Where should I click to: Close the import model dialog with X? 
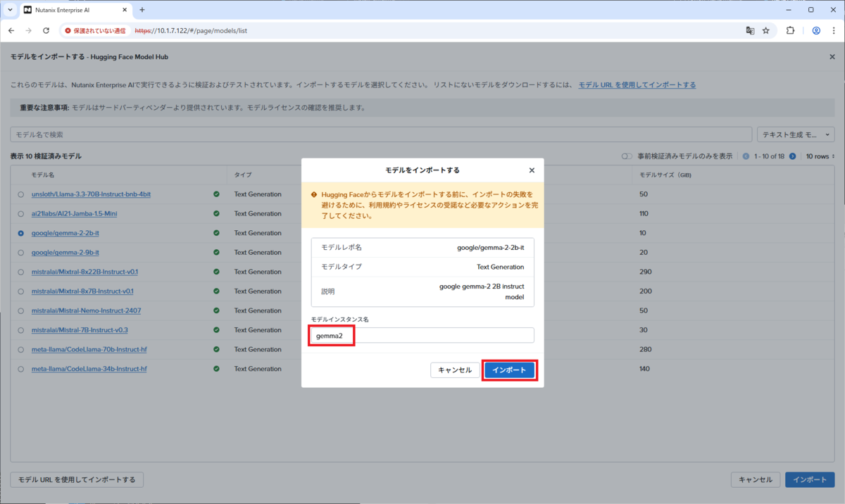[x=532, y=170]
